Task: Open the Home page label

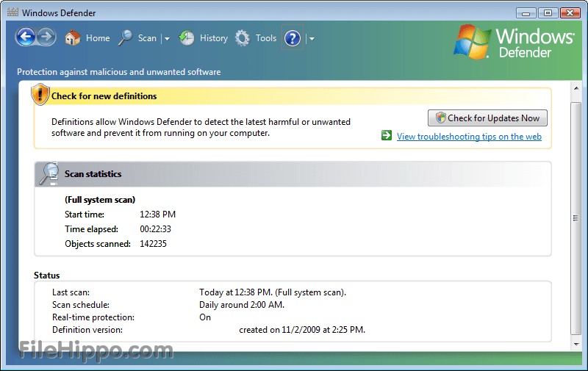Action: 98,38
